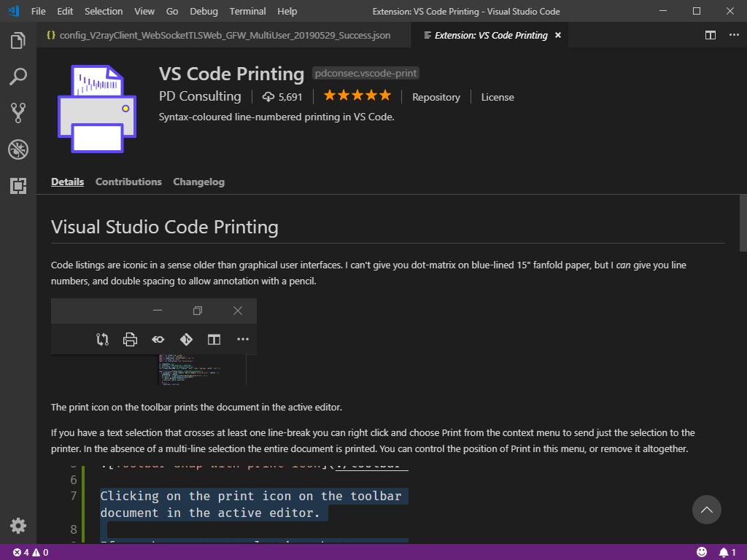The height and width of the screenshot is (560, 747).
Task: Click the pdconsec.vscode-print identifier
Action: pyautogui.click(x=365, y=74)
